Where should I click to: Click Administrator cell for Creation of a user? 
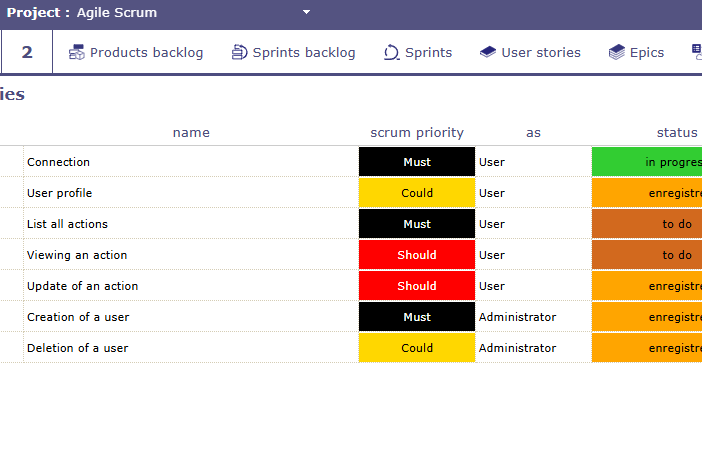point(517,317)
